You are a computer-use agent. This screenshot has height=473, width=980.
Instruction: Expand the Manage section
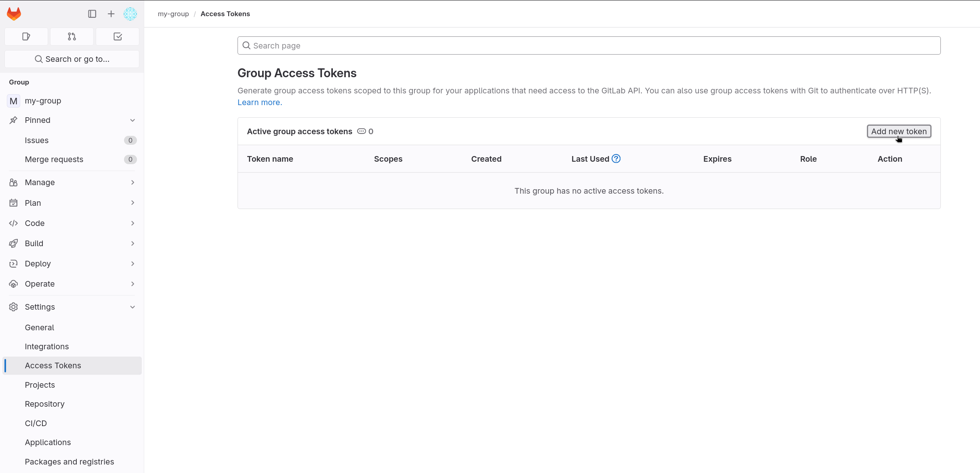click(132, 182)
